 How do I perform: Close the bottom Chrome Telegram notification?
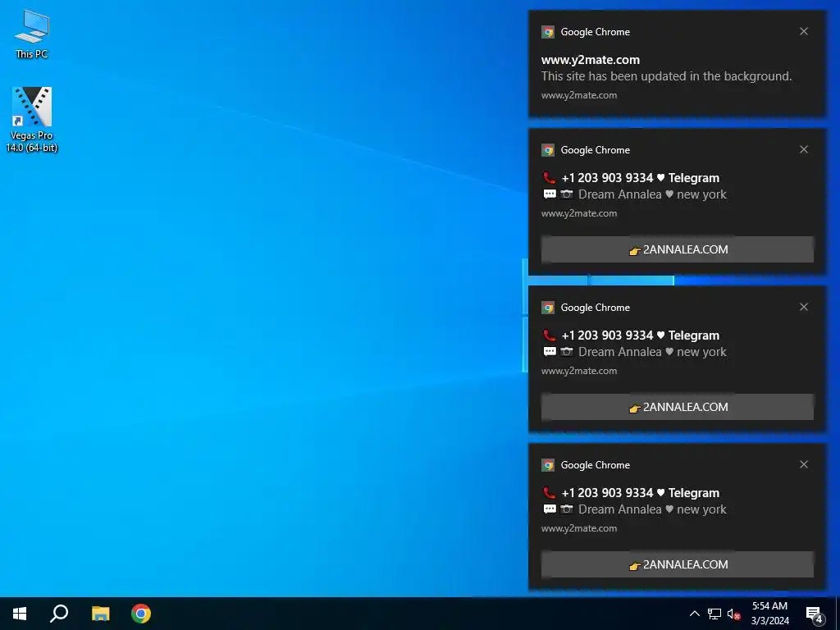804,464
